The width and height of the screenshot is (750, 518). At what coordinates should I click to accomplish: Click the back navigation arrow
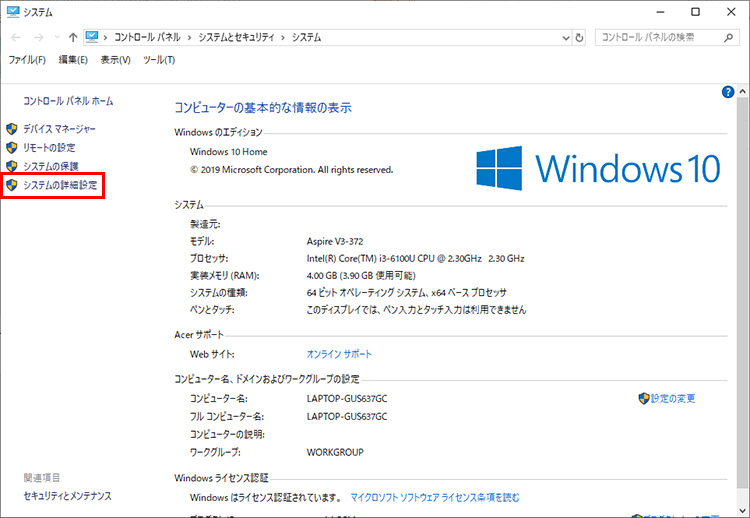15,37
